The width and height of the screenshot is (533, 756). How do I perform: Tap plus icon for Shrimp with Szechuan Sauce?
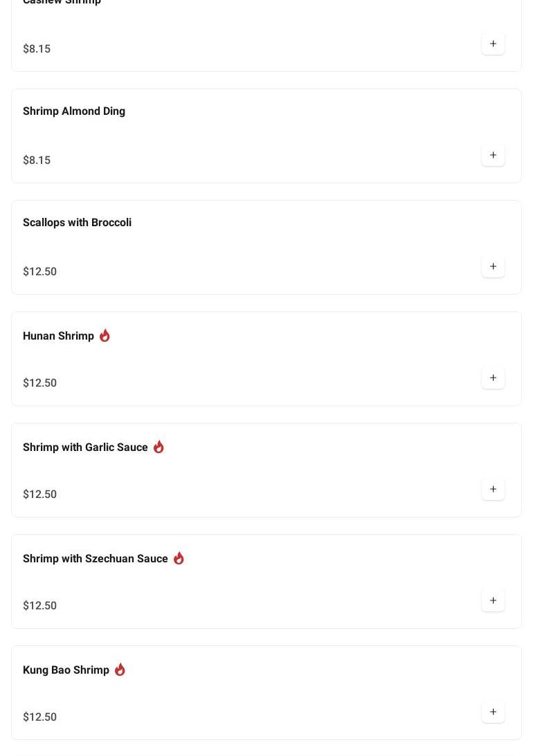[x=493, y=601]
